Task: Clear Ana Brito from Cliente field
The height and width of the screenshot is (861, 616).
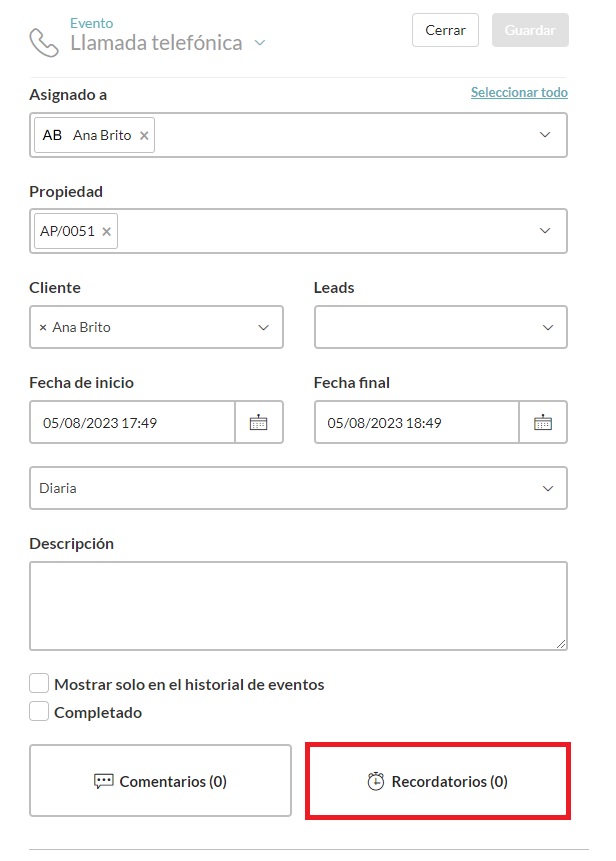Action: 42,328
